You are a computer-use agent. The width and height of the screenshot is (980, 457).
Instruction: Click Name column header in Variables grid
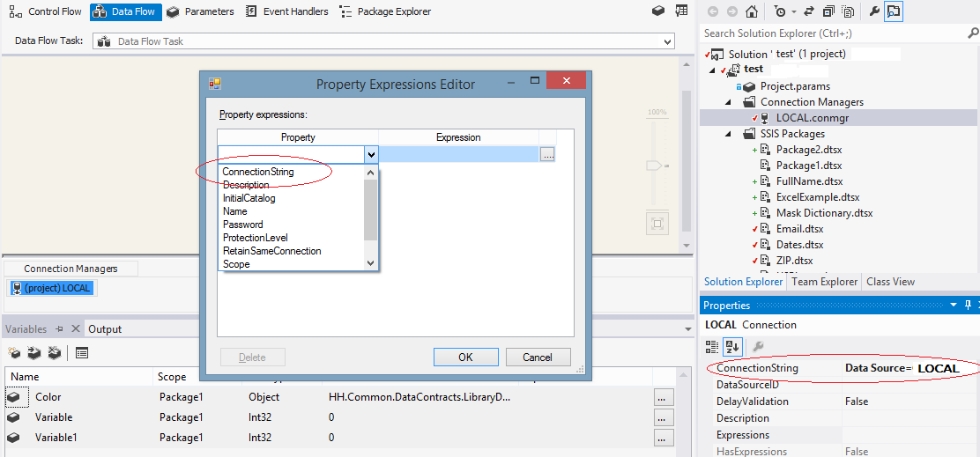tap(78, 377)
